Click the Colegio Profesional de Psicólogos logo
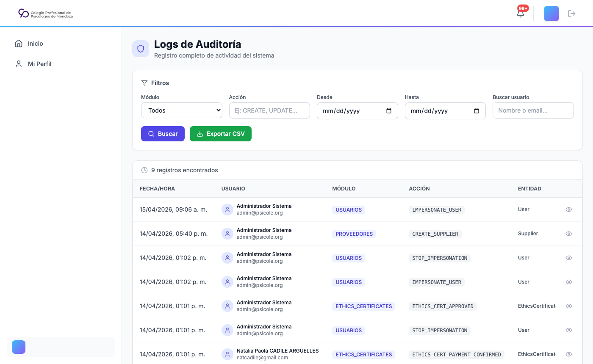Viewport: 593px width, 364px height. tap(46, 14)
